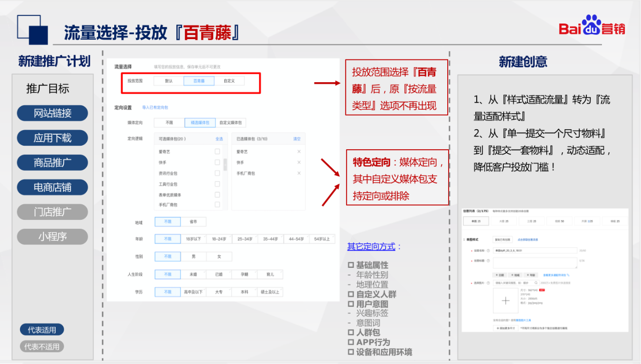The width and height of the screenshot is (641, 364).
Task: Choose 本科 for 学历
Action: point(244,292)
